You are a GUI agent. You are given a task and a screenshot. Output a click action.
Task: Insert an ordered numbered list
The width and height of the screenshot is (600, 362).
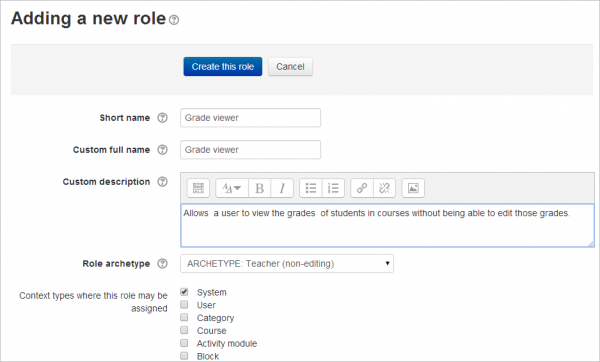click(x=333, y=188)
